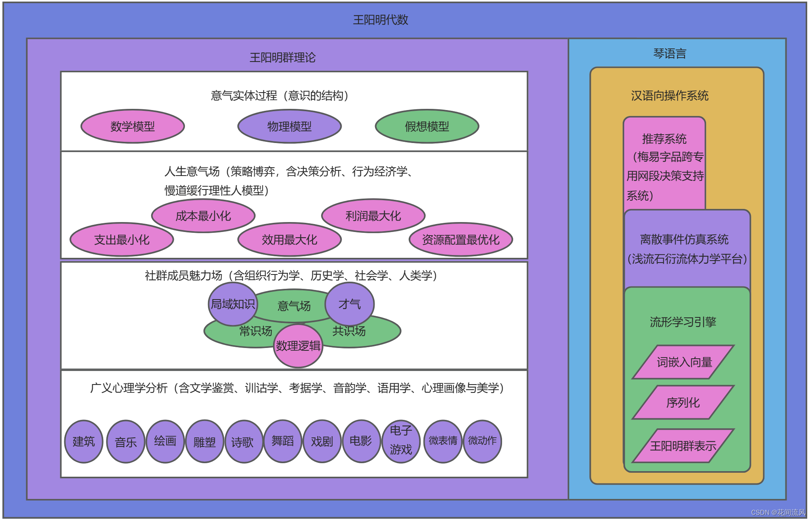Select the 王阳明群表示 parallelogram
Screen dimensions: 812x520
click(683, 446)
